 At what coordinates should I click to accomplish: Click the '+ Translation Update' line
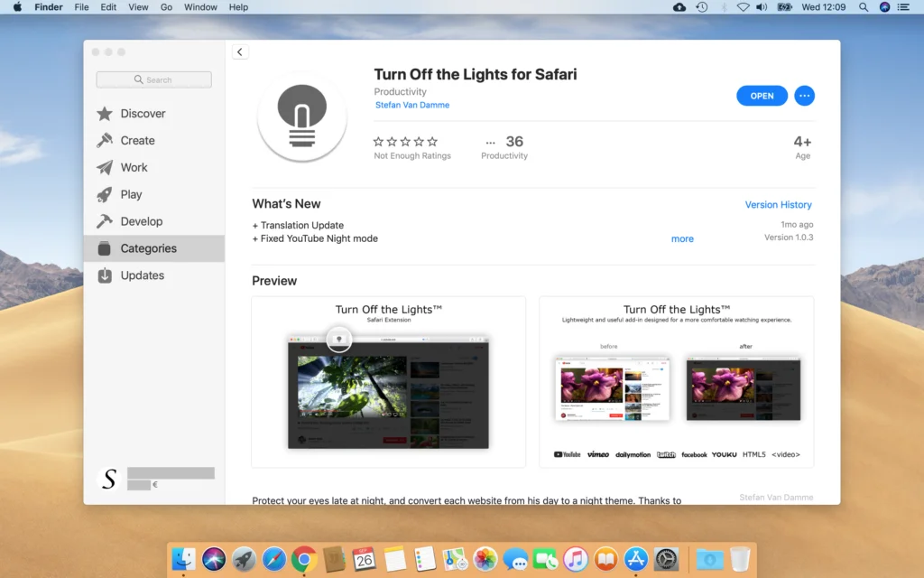click(x=298, y=225)
